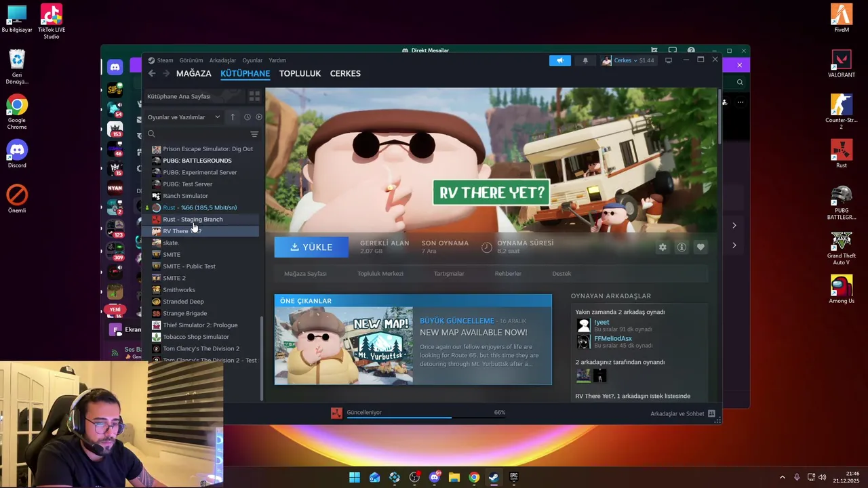Open the CERKES profile tab

pyautogui.click(x=345, y=73)
